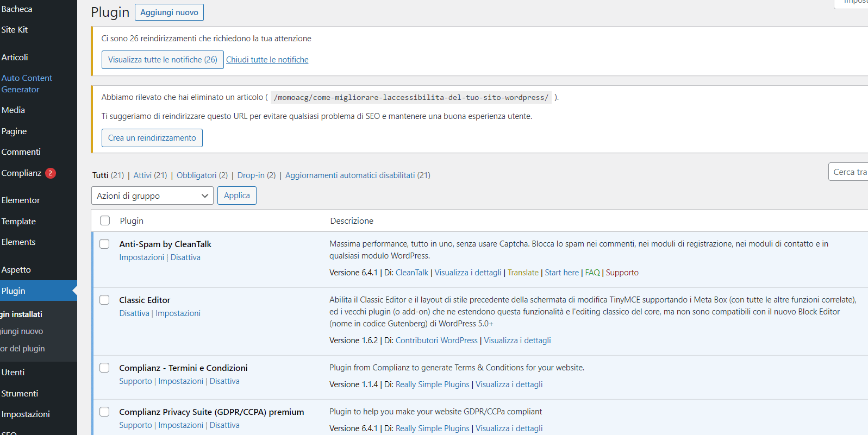Select Complianz Privacy Suite premium checkbox

click(x=104, y=412)
